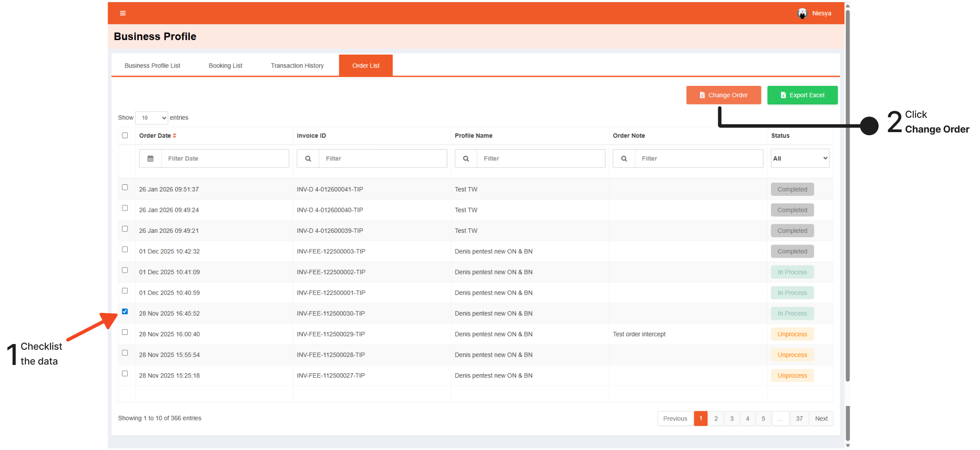This screenshot has width=980, height=450.
Task: Focus the Profile Name filter field
Action: (541, 159)
